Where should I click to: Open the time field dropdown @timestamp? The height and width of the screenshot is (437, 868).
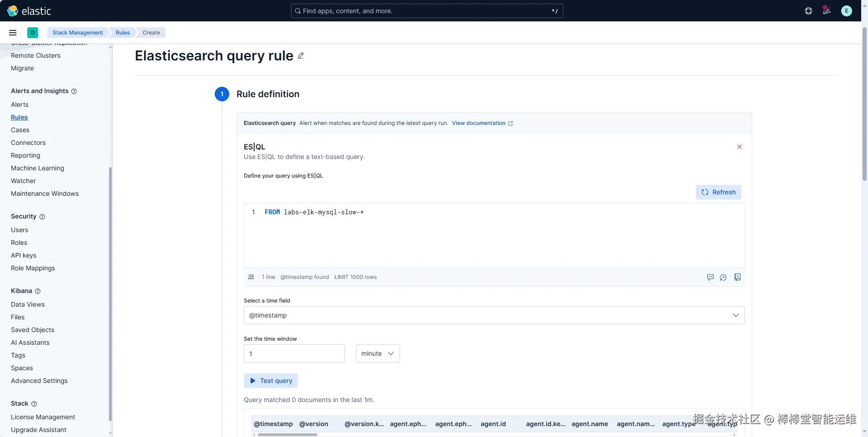click(x=494, y=315)
